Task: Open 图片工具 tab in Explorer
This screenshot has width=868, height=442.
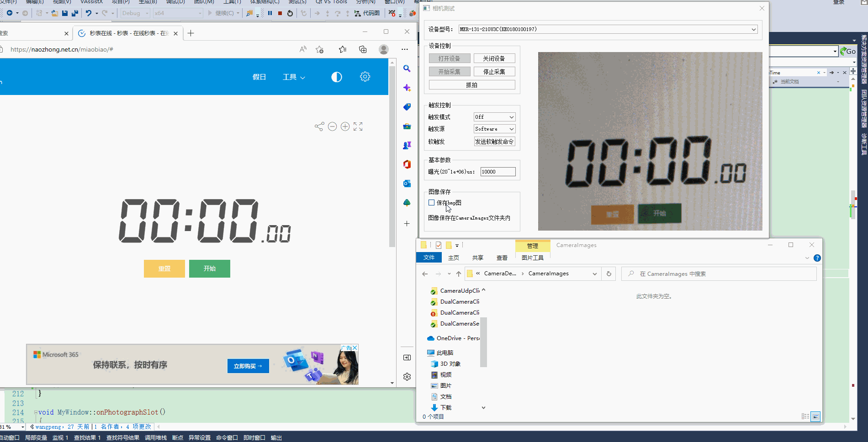Action: pos(533,258)
